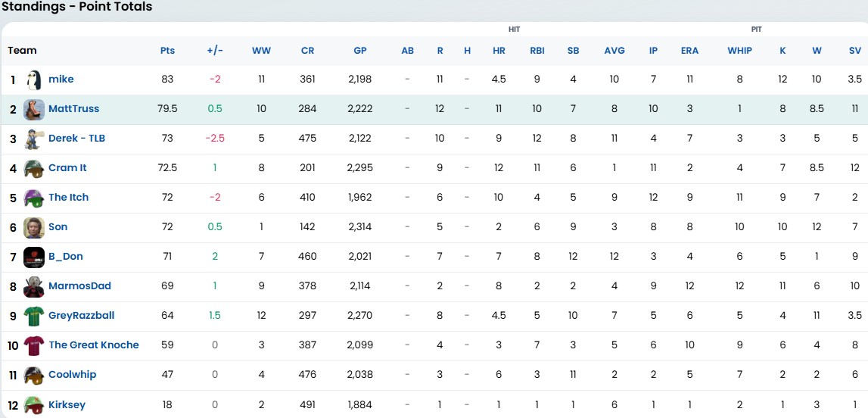The width and height of the screenshot is (868, 418).
Task: Sort by HR column header
Action: (x=499, y=51)
